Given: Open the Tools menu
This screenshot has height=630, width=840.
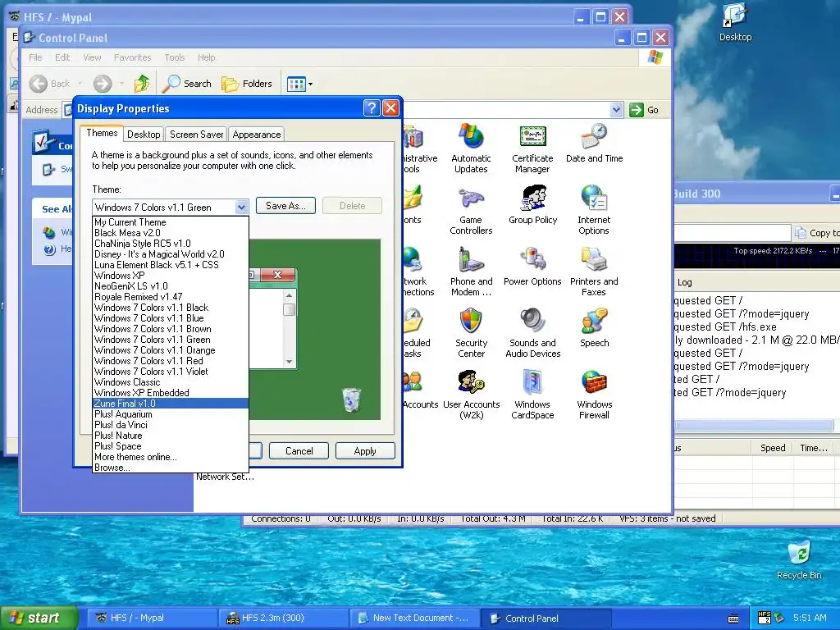Looking at the screenshot, I should pyautogui.click(x=175, y=57).
